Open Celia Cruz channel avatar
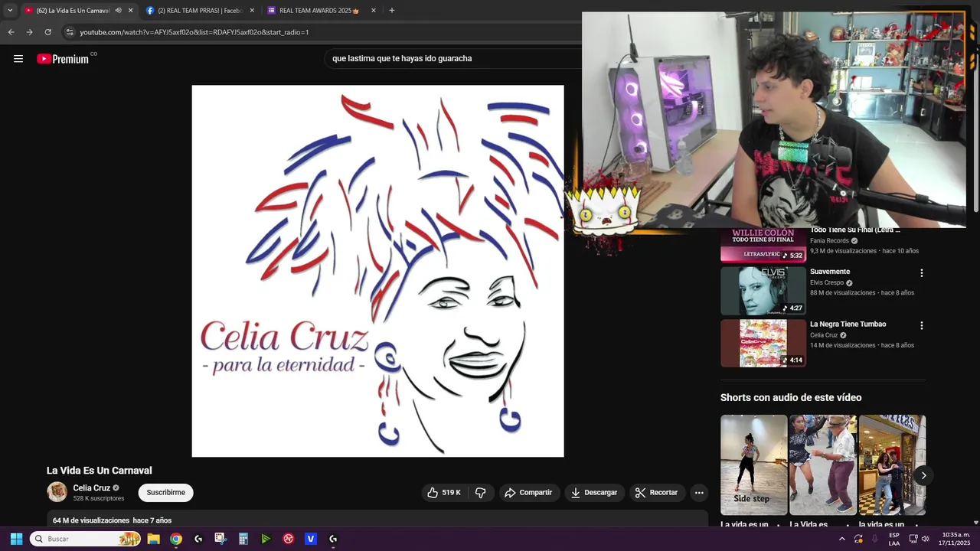The image size is (980, 551). (x=57, y=492)
